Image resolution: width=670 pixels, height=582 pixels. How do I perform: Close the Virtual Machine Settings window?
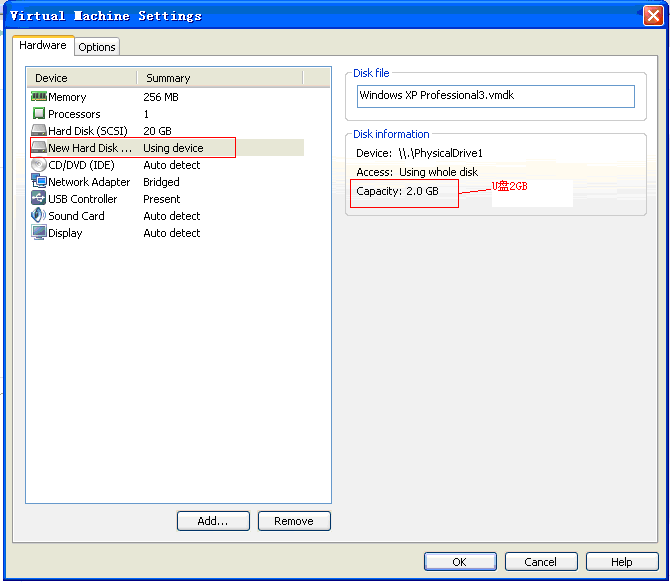pyautogui.click(x=653, y=16)
